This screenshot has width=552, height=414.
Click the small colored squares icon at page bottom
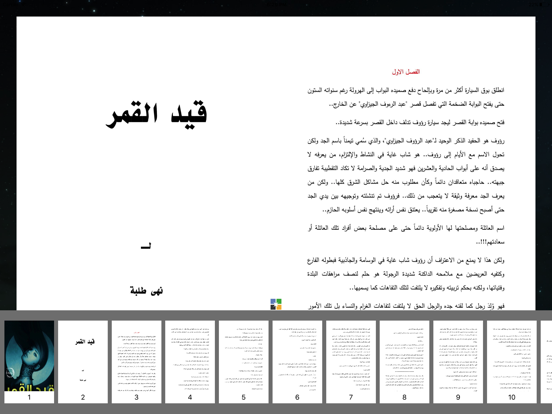pos(276,304)
